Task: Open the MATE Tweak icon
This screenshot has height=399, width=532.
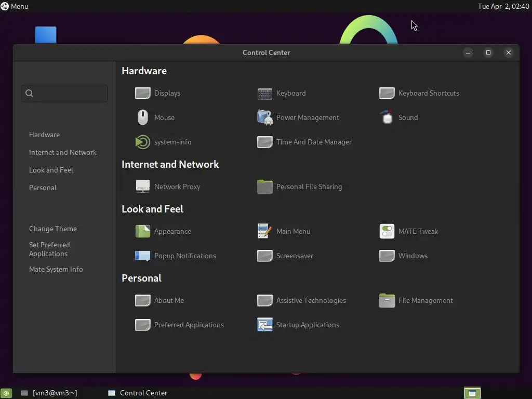Action: [387, 231]
